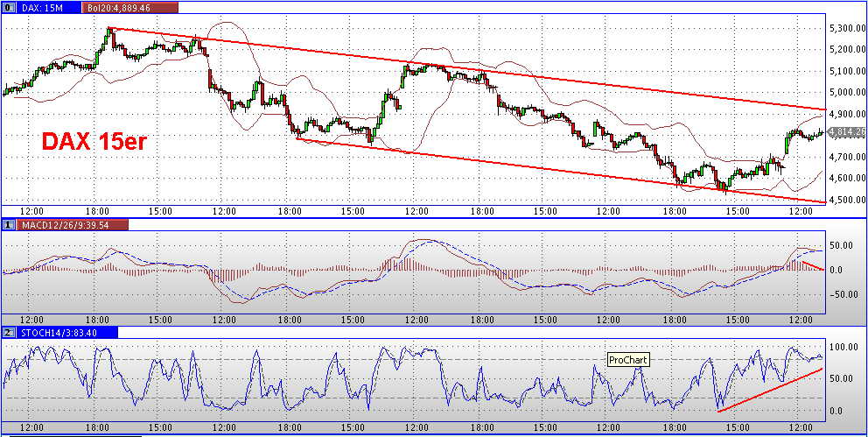868x437 pixels.
Task: Select the DAX: 15M chart title label
Action: (x=47, y=8)
